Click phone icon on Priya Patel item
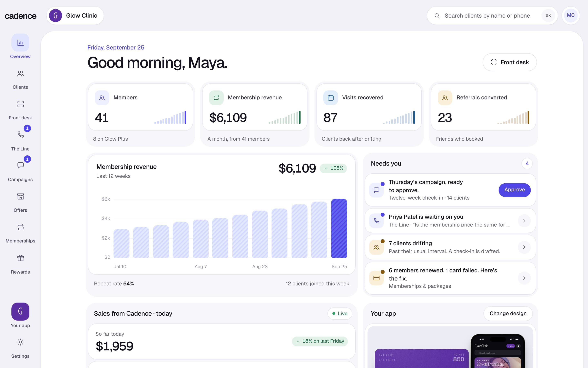Viewport: 588px width, 368px height. tap(376, 221)
